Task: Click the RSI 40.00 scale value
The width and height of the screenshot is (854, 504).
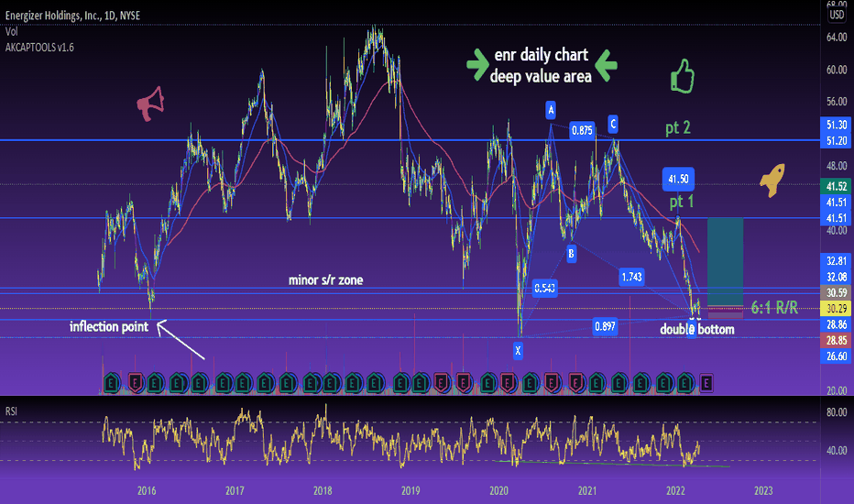Action: click(837, 451)
